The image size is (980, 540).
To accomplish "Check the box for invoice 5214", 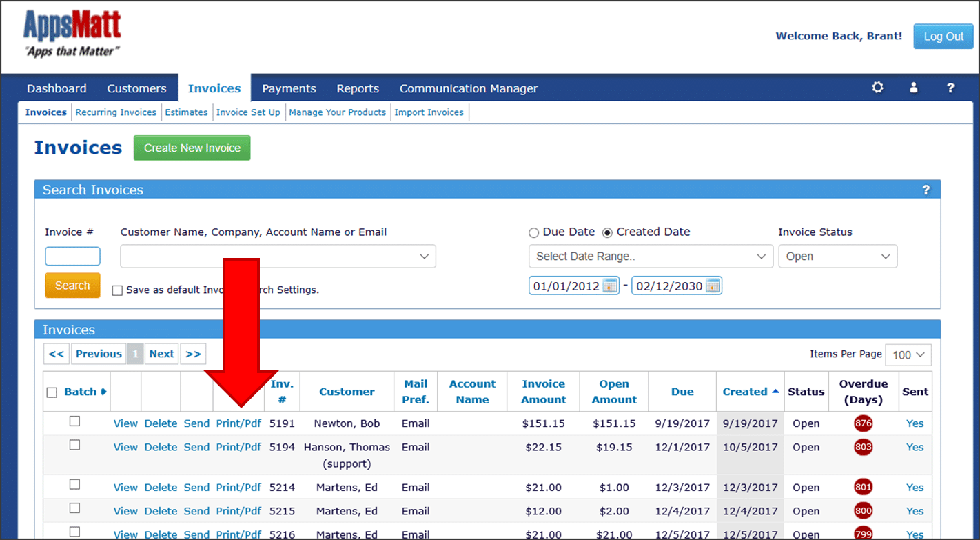I will click(75, 485).
